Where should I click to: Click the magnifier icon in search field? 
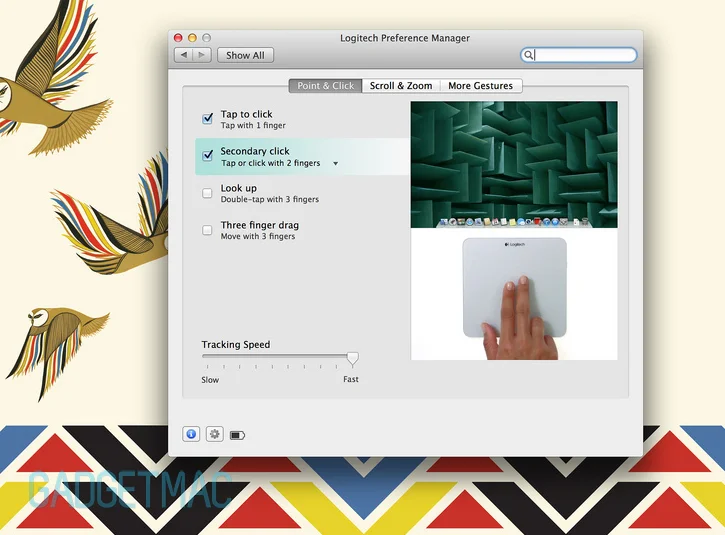[528, 55]
